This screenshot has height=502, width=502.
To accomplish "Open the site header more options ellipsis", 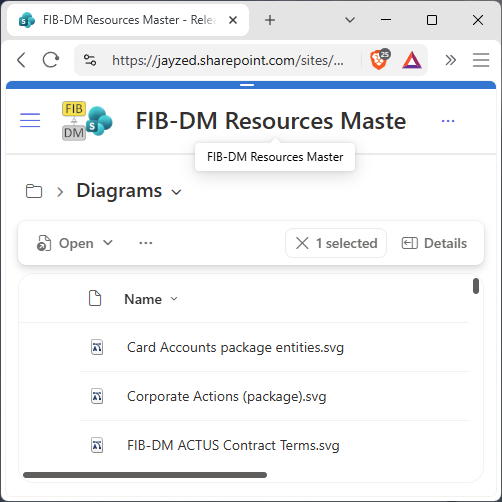I will point(448,121).
